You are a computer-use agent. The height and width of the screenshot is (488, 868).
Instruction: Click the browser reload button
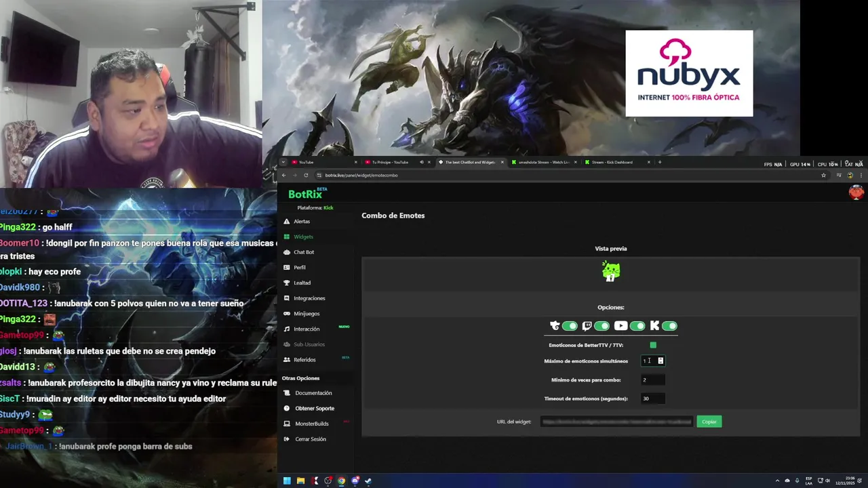(x=306, y=175)
